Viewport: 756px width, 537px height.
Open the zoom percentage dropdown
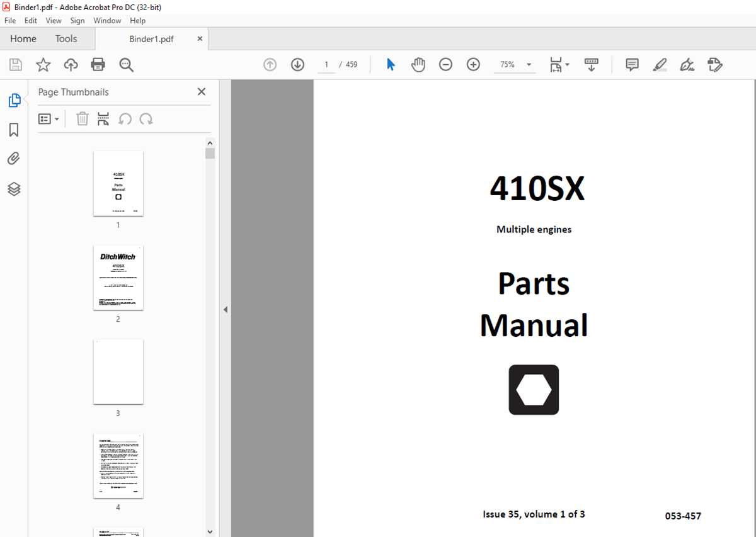coord(529,65)
